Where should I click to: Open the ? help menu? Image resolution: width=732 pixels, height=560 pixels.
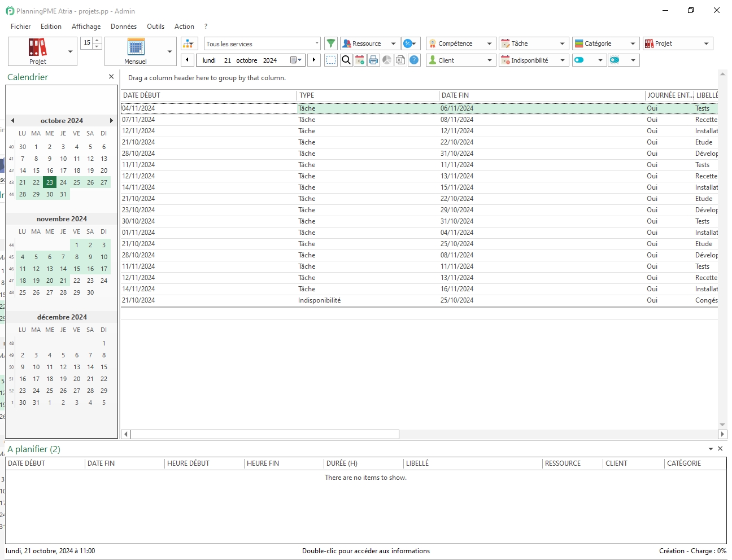pos(206,27)
